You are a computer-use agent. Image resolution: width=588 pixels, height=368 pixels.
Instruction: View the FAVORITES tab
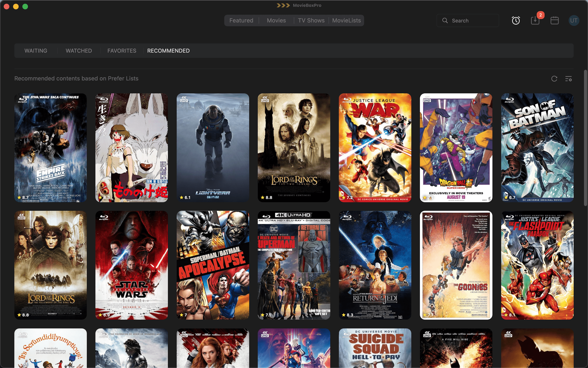(122, 51)
